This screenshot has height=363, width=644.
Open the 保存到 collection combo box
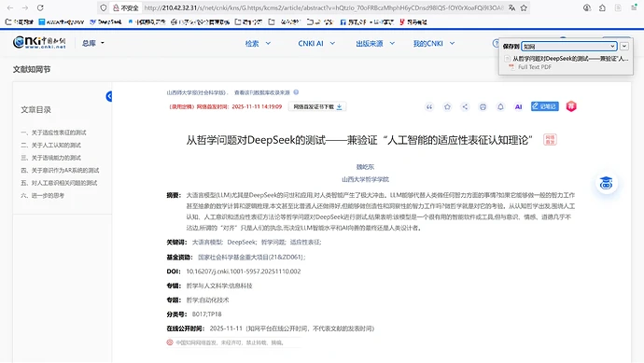coord(569,47)
